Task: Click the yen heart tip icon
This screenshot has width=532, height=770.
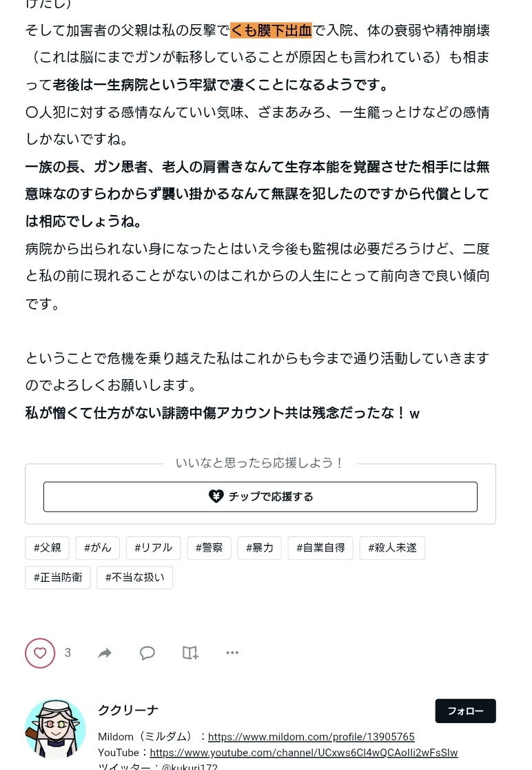Action: tap(216, 496)
